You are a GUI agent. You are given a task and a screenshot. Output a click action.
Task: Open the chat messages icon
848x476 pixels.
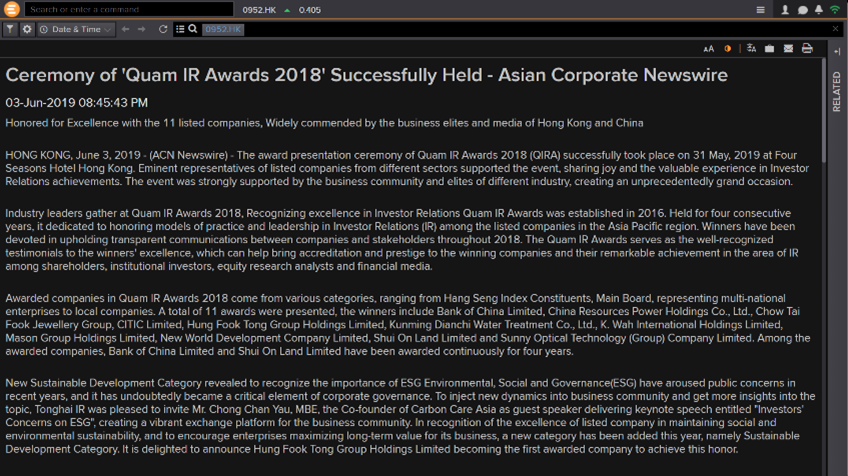coord(803,10)
